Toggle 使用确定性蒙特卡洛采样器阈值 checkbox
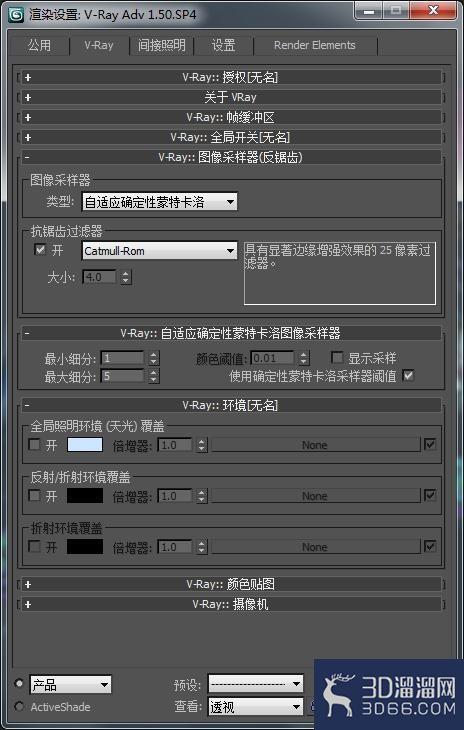The image size is (464, 730). (x=409, y=375)
